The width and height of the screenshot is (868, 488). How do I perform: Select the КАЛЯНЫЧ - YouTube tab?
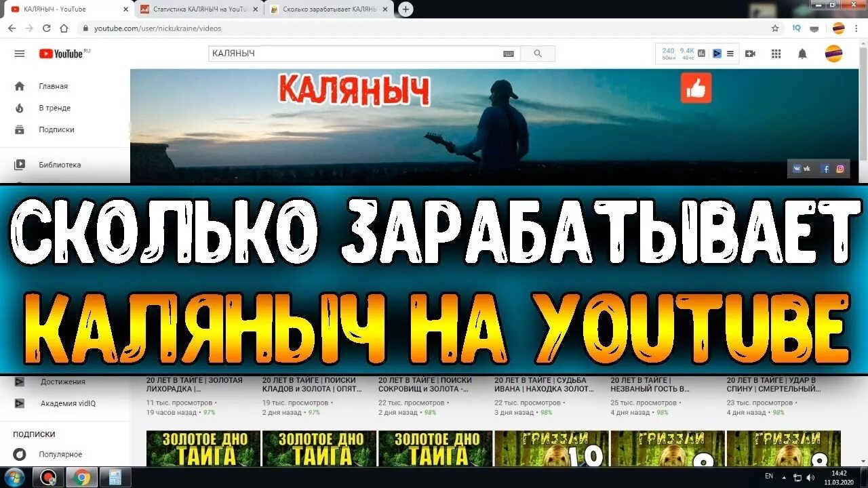pos(68,9)
